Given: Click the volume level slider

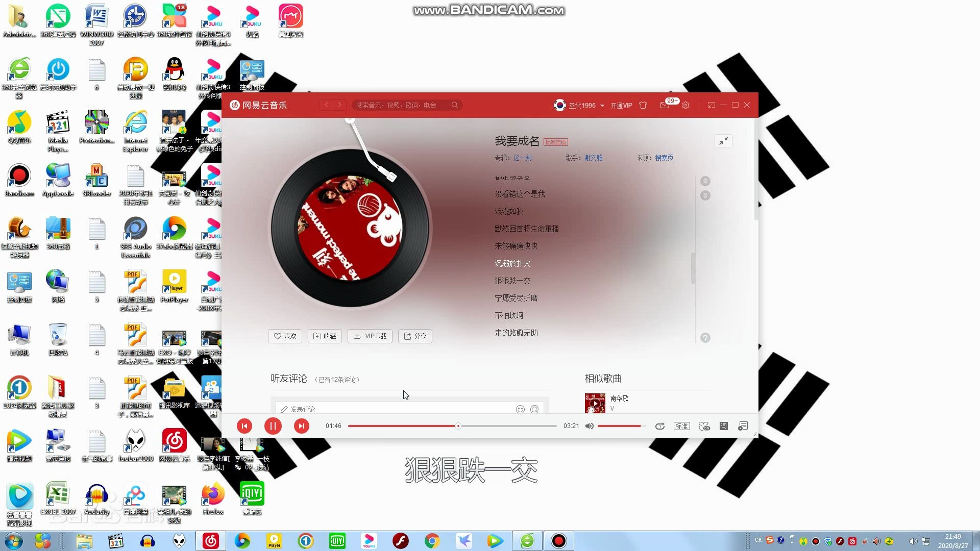Looking at the screenshot, I should (x=622, y=426).
